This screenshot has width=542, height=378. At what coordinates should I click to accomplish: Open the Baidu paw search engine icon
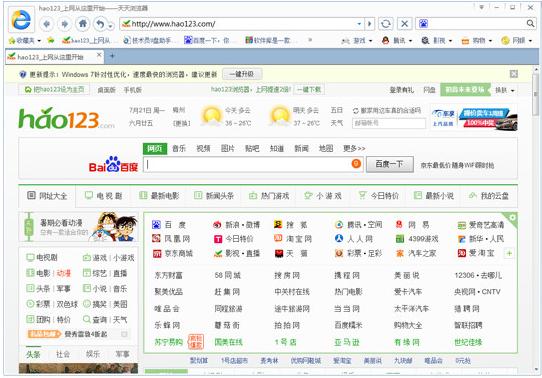423,23
